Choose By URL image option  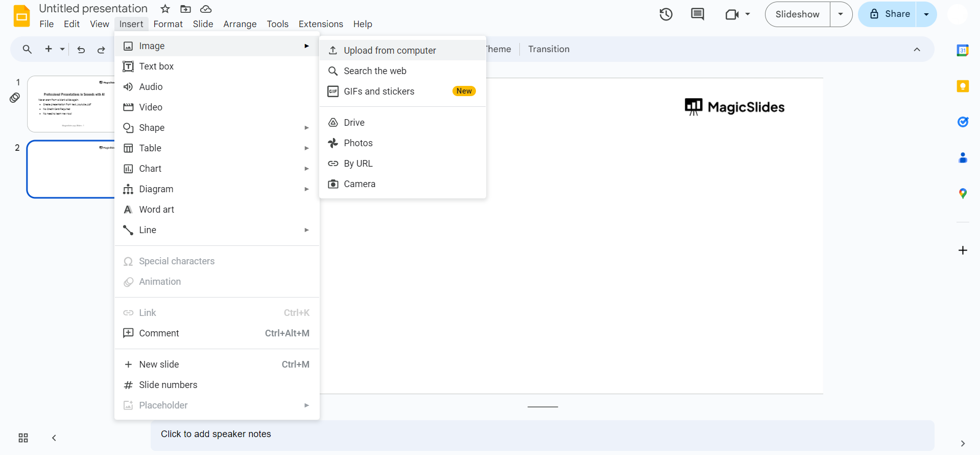pyautogui.click(x=358, y=164)
